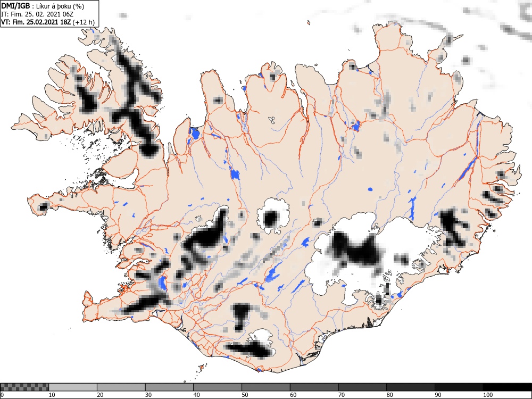
Task: Click the legend label '40'
Action: (x=196, y=395)
